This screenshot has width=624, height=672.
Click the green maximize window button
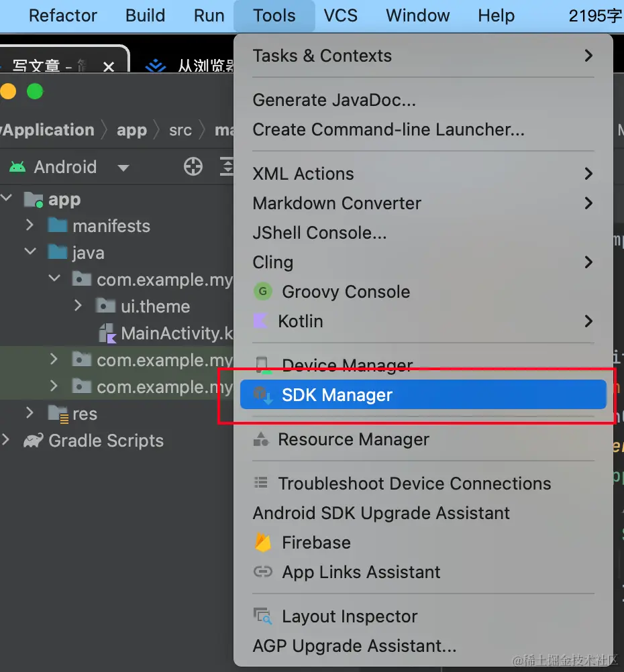(x=35, y=91)
